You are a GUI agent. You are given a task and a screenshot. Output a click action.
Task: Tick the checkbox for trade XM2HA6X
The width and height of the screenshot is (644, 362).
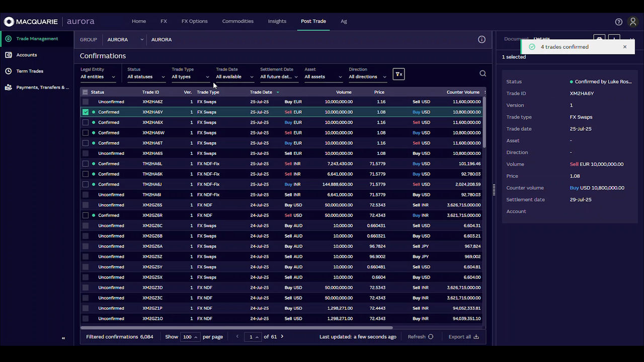86,123
